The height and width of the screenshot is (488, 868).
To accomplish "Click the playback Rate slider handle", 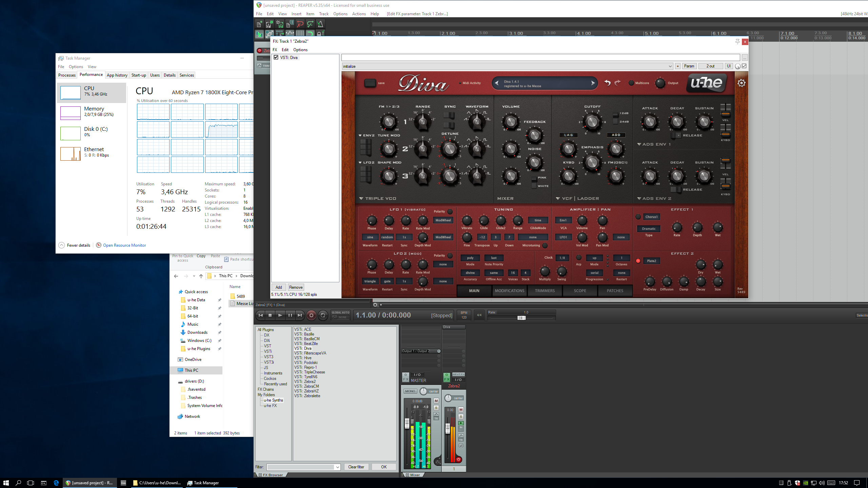I will pyautogui.click(x=521, y=318).
